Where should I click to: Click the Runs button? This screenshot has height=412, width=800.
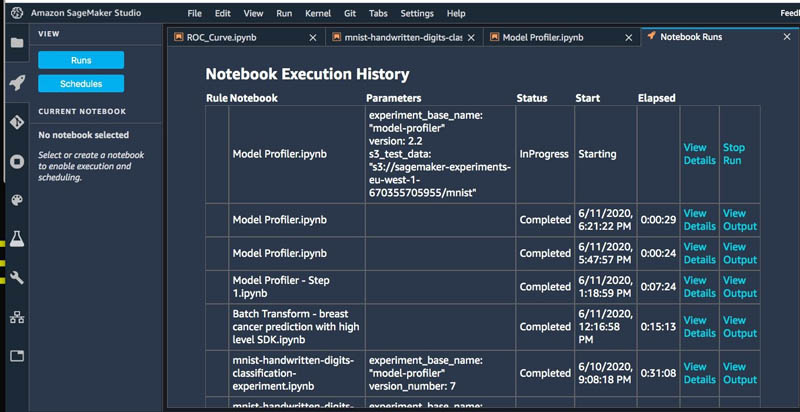(x=81, y=60)
